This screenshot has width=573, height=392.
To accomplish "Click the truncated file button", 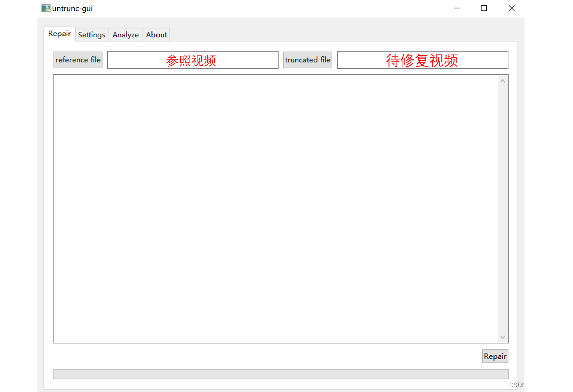I will click(x=308, y=60).
